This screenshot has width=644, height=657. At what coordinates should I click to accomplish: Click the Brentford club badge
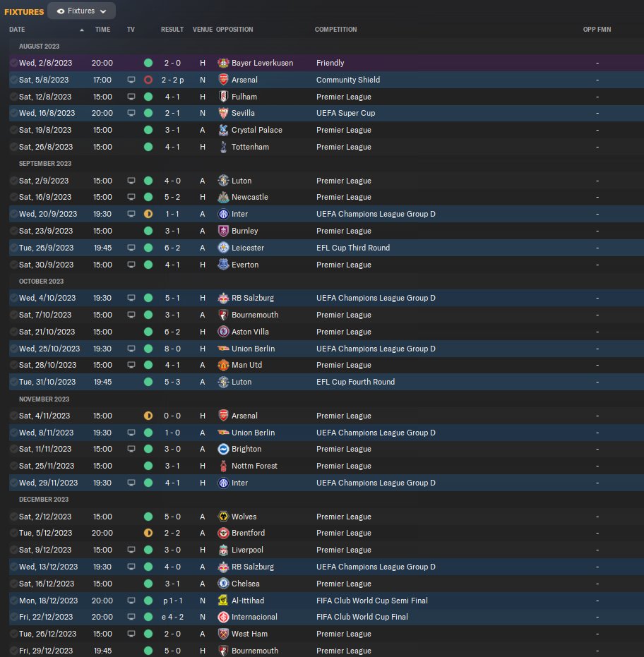pos(223,533)
